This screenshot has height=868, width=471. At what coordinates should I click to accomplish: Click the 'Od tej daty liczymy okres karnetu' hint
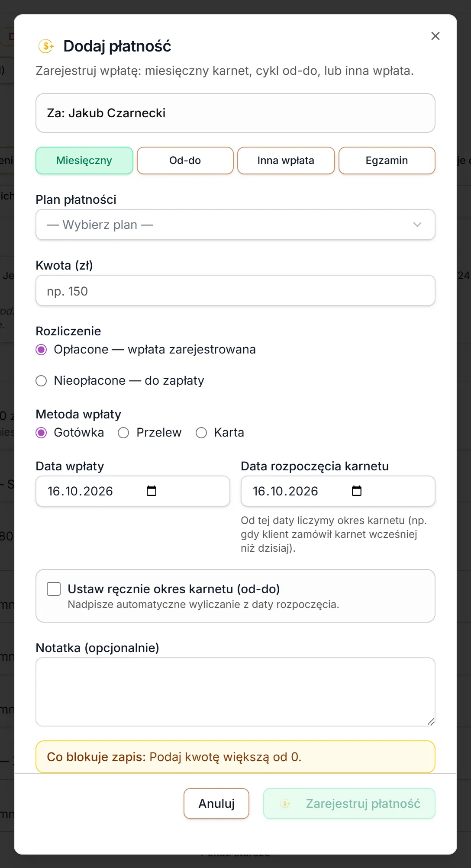[x=334, y=534]
